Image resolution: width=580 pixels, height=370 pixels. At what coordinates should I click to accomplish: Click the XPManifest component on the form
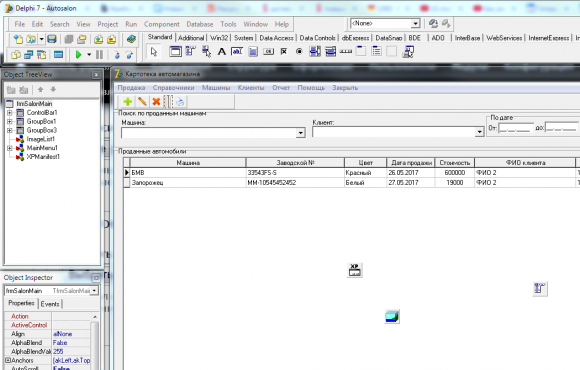click(355, 270)
